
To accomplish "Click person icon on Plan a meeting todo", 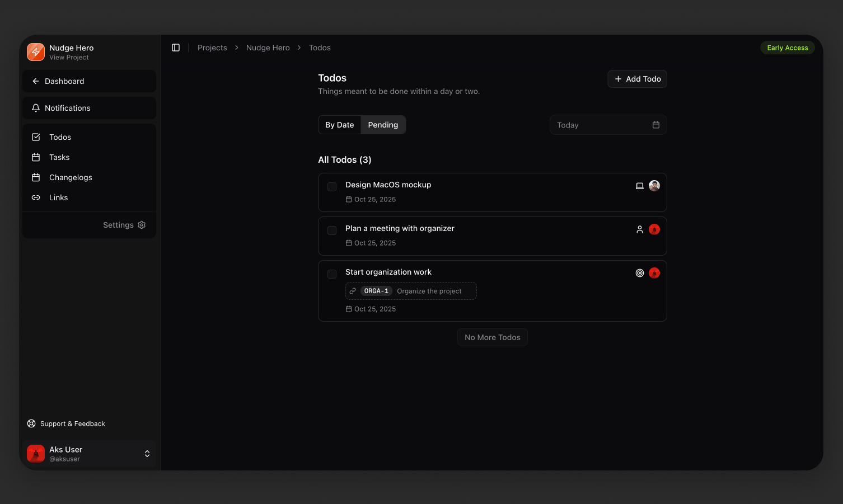I will tap(640, 229).
